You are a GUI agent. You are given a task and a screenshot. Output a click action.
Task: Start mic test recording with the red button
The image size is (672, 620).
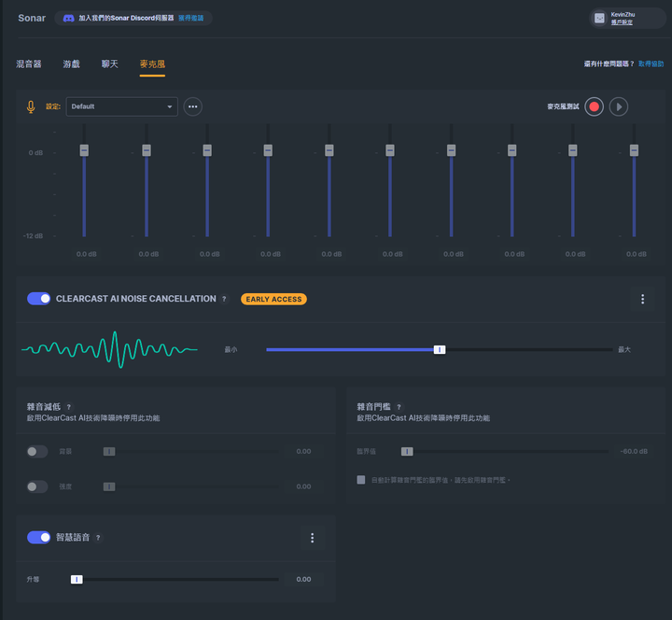click(594, 106)
